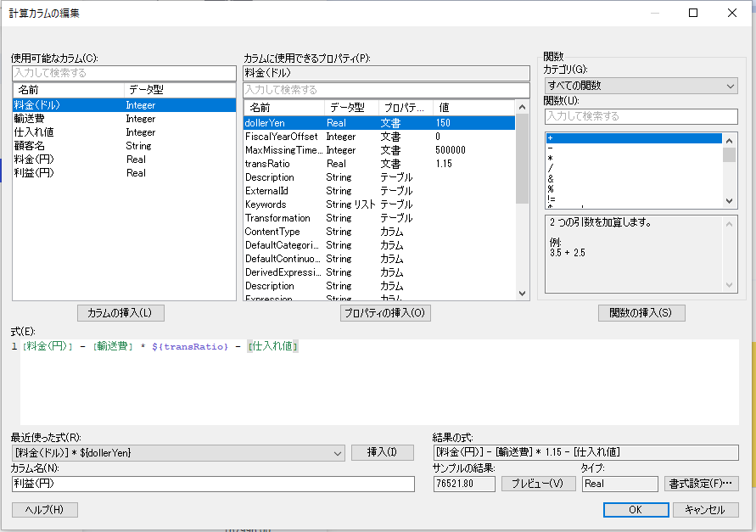Select the FiscalYearOffset property row
756x532 pixels.
[379, 137]
